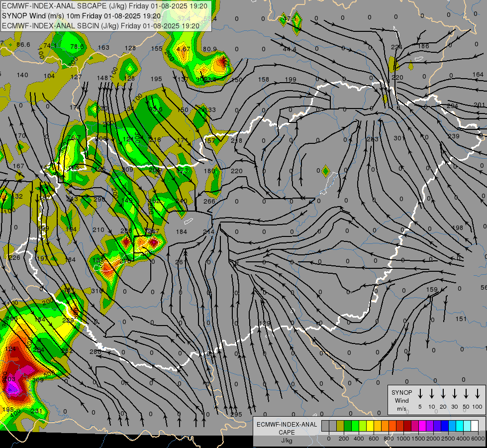This screenshot has width=487, height=448.
Task: Click the J/kg unit label in legend
Action: pos(287,441)
